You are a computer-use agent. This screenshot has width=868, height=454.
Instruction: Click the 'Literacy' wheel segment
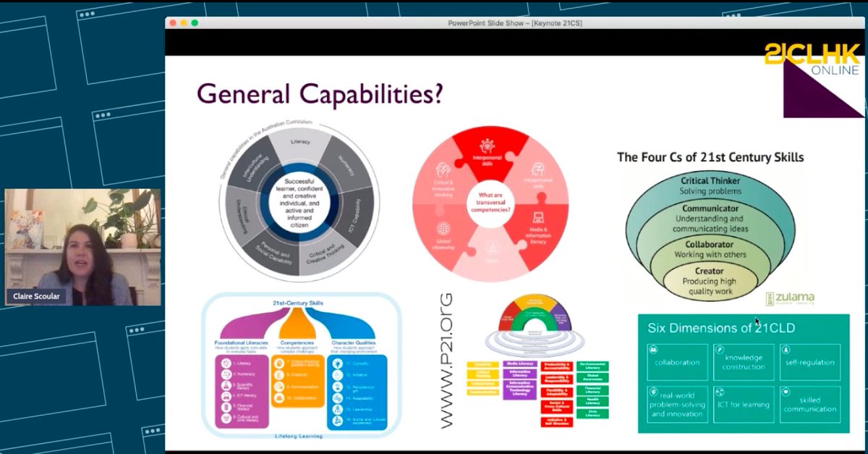pyautogui.click(x=299, y=142)
